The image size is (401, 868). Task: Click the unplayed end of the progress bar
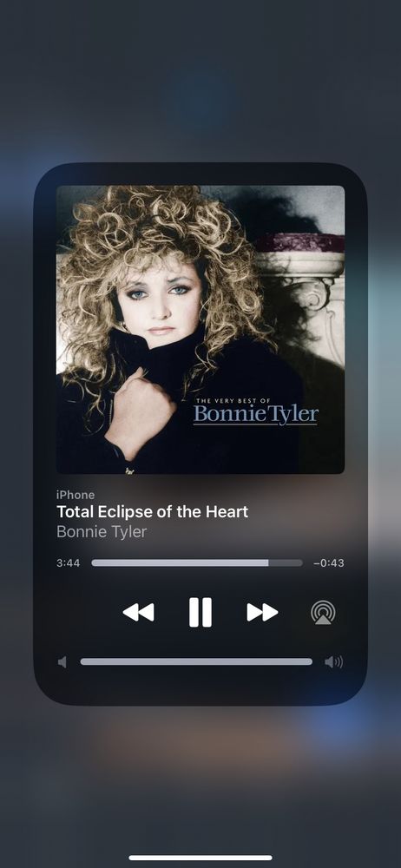point(286,563)
